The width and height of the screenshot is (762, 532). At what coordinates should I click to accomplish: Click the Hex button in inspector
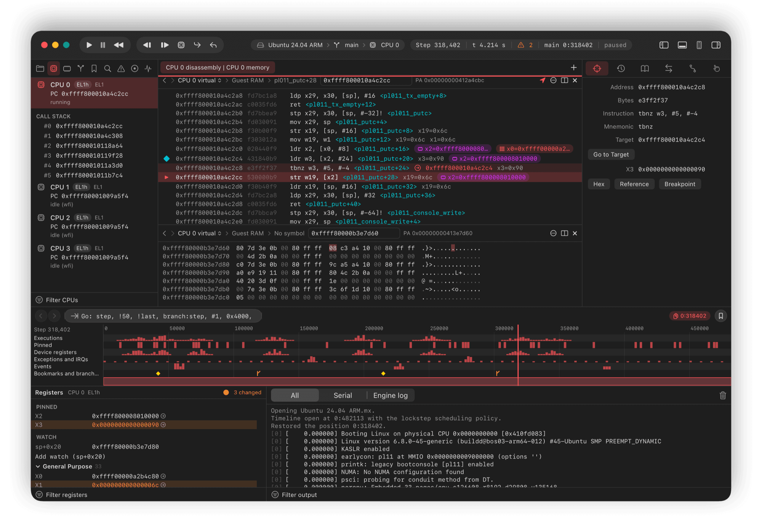[x=599, y=184]
